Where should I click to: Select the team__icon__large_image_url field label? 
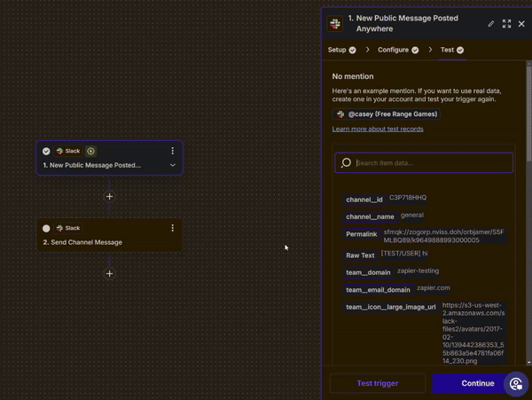pos(391,307)
